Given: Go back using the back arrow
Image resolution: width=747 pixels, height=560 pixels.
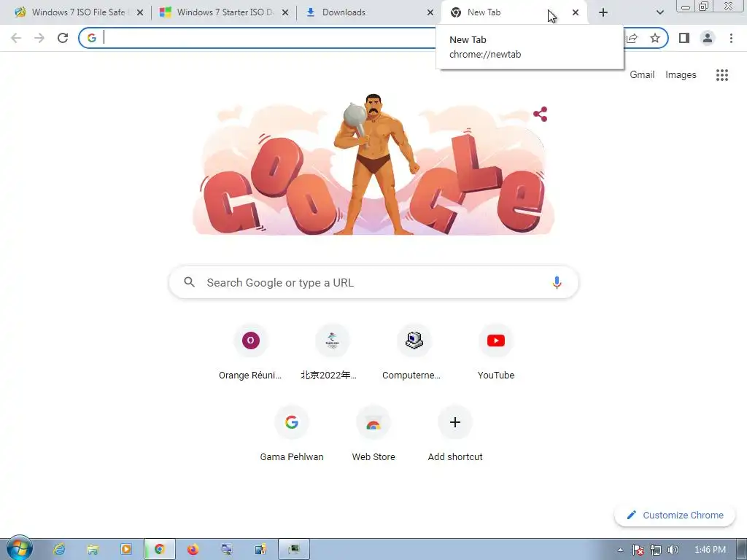Looking at the screenshot, I should click(16, 38).
